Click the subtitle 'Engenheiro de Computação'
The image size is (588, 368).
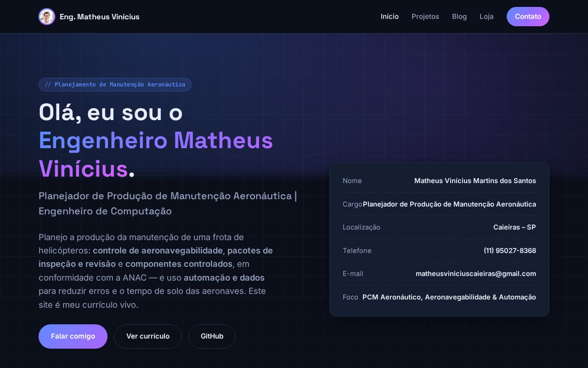pyautogui.click(x=105, y=211)
